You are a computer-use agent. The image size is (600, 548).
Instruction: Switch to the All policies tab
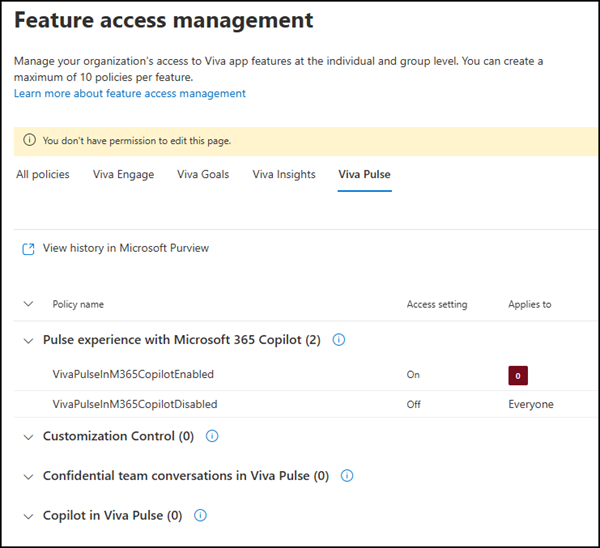point(43,175)
